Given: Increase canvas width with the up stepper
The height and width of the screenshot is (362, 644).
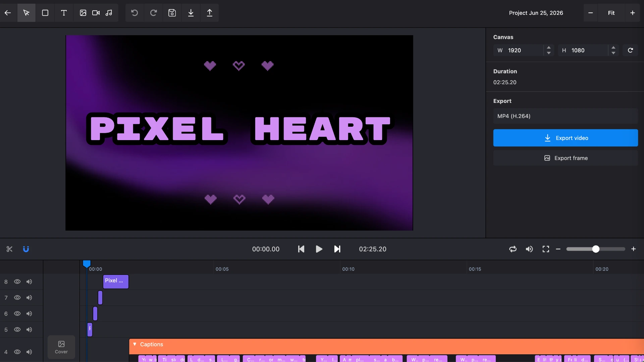Looking at the screenshot, I should click(549, 47).
